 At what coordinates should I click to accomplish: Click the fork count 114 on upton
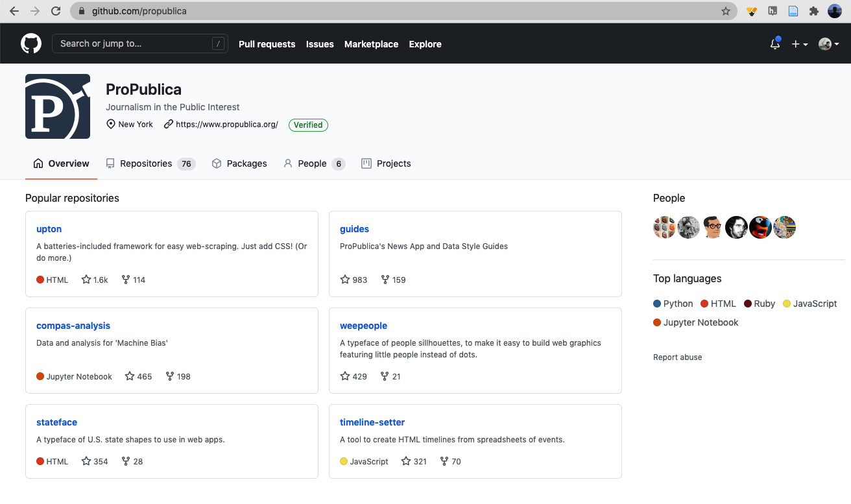[134, 280]
